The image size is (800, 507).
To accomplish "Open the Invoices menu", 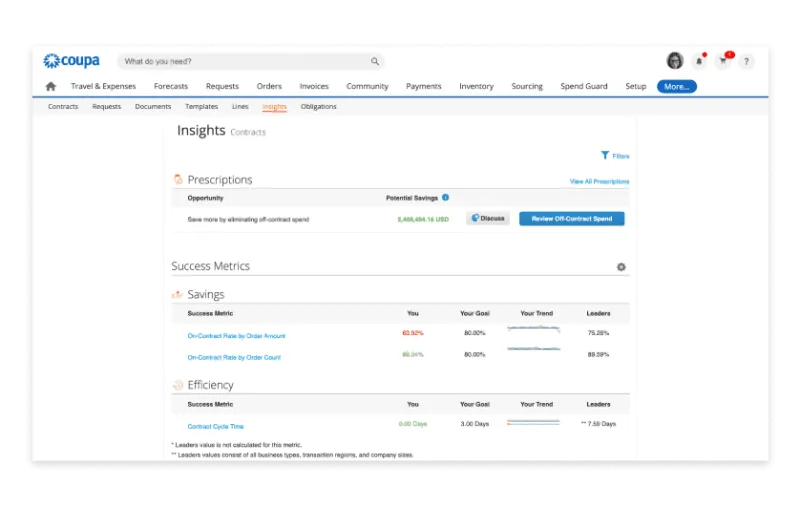I will (314, 86).
